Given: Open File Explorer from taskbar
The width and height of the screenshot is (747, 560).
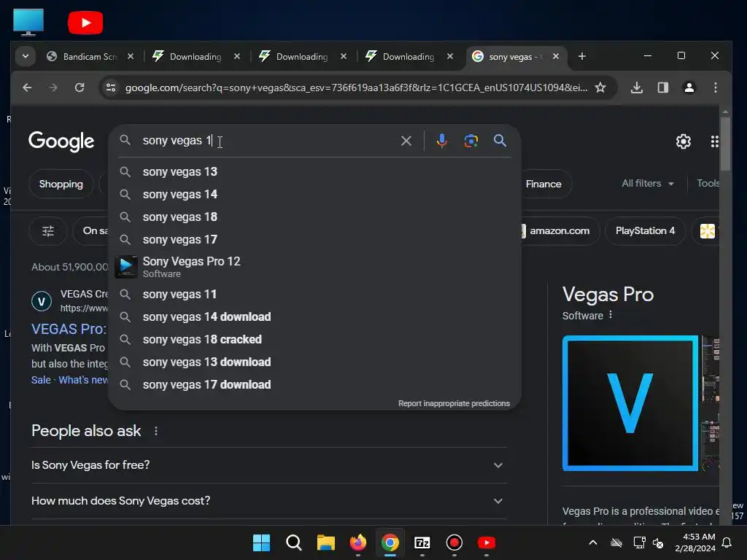Looking at the screenshot, I should click(x=326, y=542).
